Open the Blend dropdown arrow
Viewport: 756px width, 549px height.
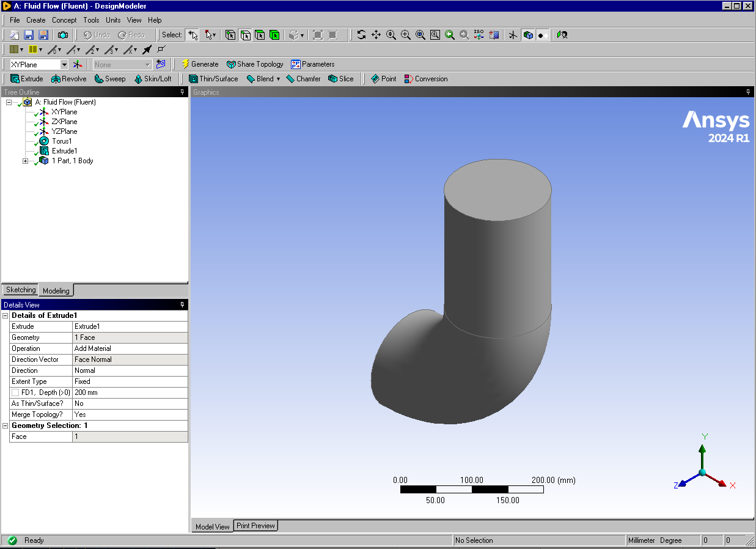[278, 79]
